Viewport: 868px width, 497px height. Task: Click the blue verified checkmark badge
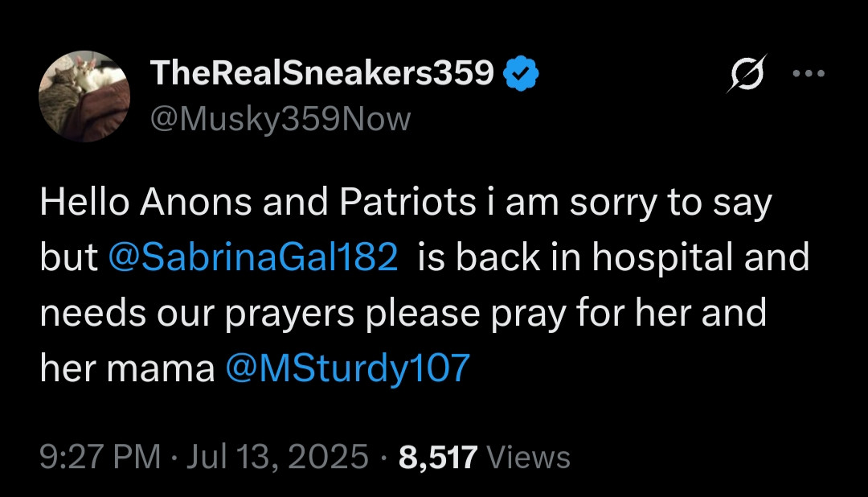(x=521, y=75)
